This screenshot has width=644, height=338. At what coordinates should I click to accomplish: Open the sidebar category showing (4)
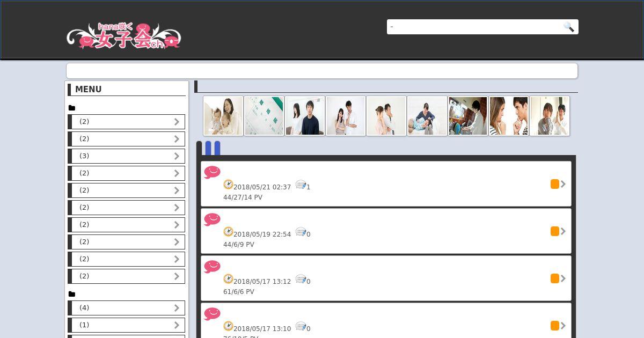(127, 308)
